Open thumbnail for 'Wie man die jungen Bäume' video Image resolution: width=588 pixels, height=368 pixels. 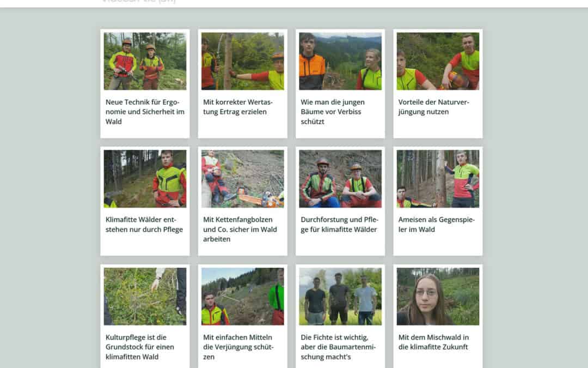click(340, 61)
